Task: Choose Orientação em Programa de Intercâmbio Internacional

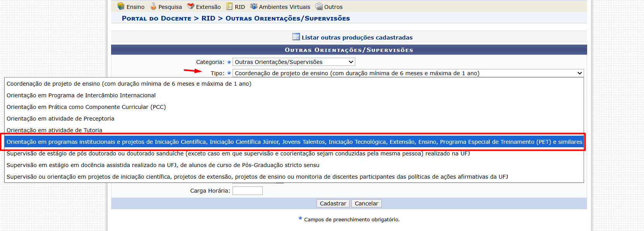Action: pyautogui.click(x=294, y=95)
